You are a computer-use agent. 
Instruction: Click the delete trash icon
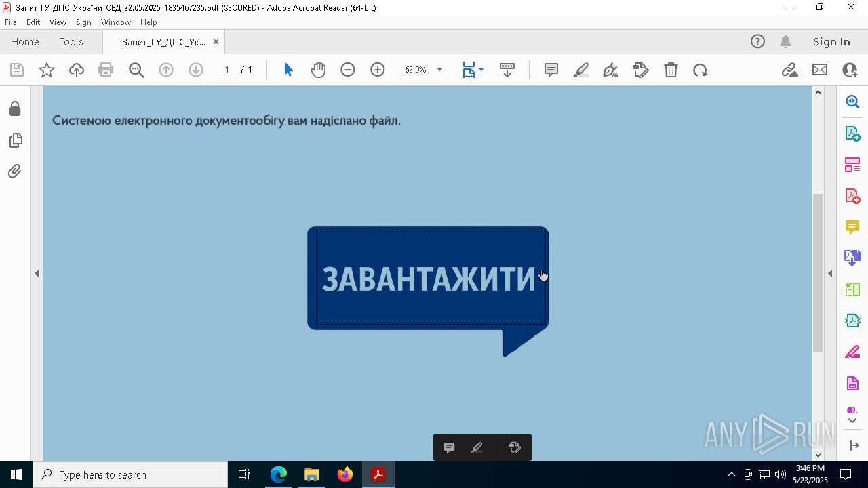pos(671,70)
